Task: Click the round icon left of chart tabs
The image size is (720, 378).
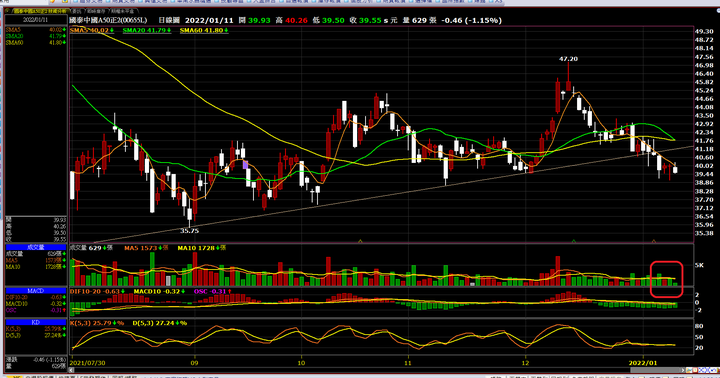Action: 7,11
